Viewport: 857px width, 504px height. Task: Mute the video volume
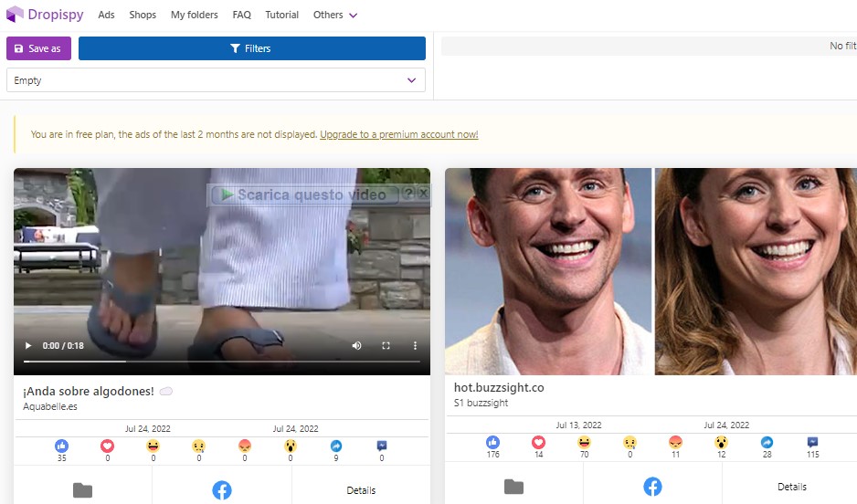click(356, 345)
